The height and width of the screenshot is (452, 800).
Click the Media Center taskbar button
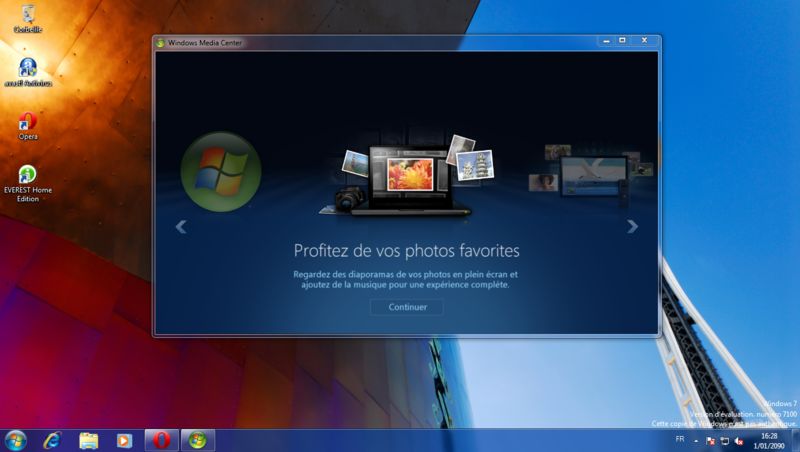click(x=198, y=440)
